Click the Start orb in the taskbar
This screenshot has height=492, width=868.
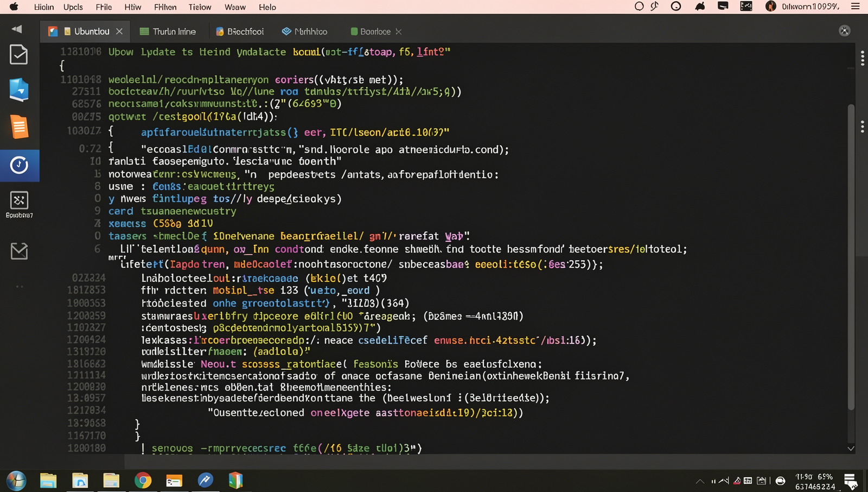pos(16,481)
